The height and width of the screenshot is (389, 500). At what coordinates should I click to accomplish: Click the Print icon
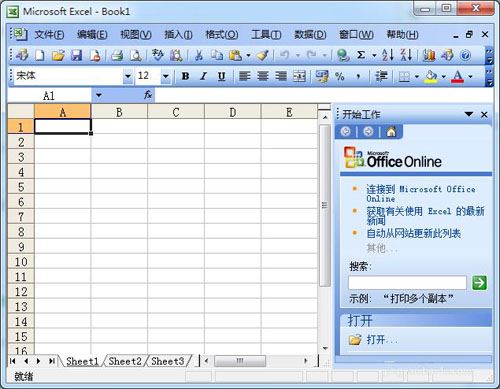pos(117,55)
